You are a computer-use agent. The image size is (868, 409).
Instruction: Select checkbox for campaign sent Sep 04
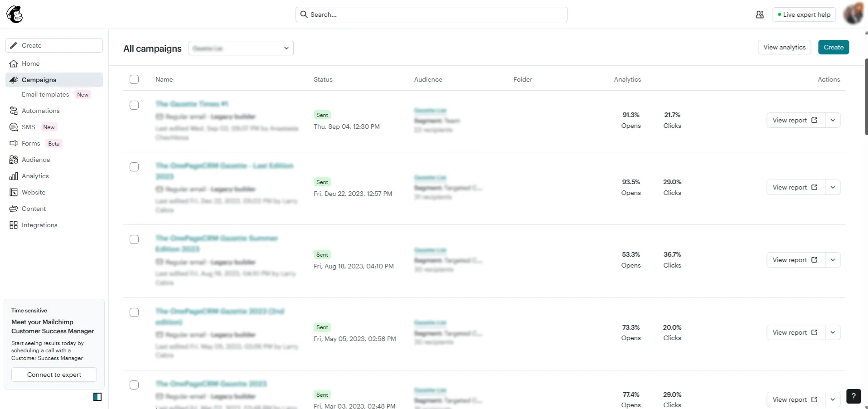coord(134,105)
